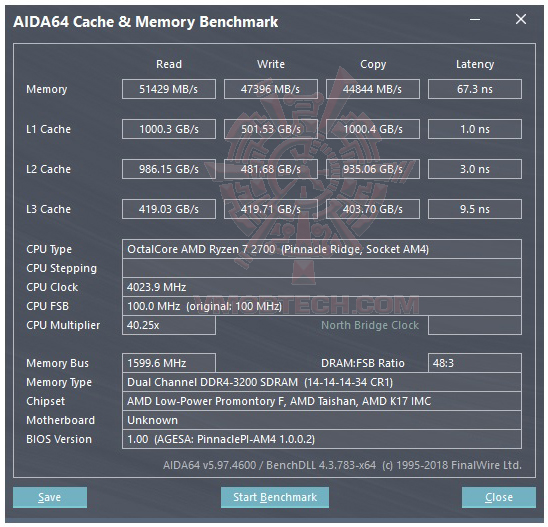This screenshot has height=527, width=548.
Task: Click the empty North Bridge Clock field
Action: point(475,325)
